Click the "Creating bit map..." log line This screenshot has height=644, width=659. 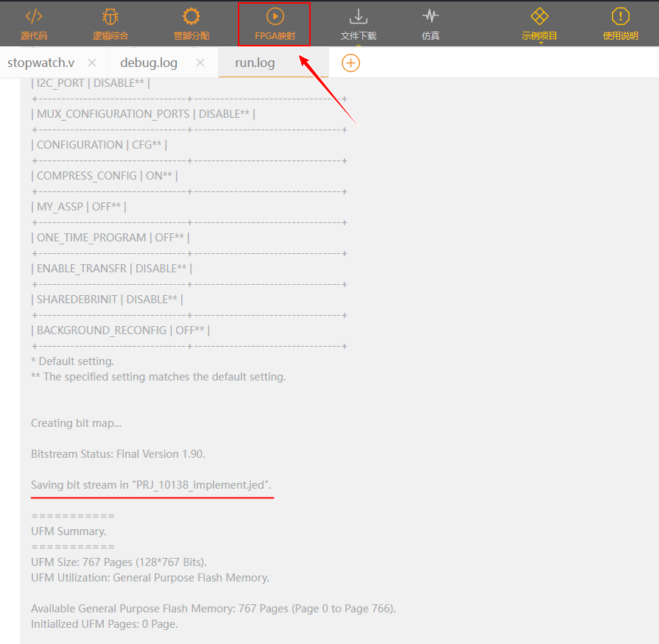76,423
